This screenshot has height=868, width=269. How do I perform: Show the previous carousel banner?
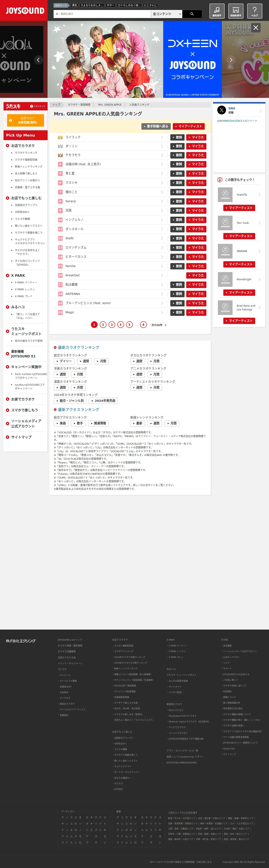38,60
